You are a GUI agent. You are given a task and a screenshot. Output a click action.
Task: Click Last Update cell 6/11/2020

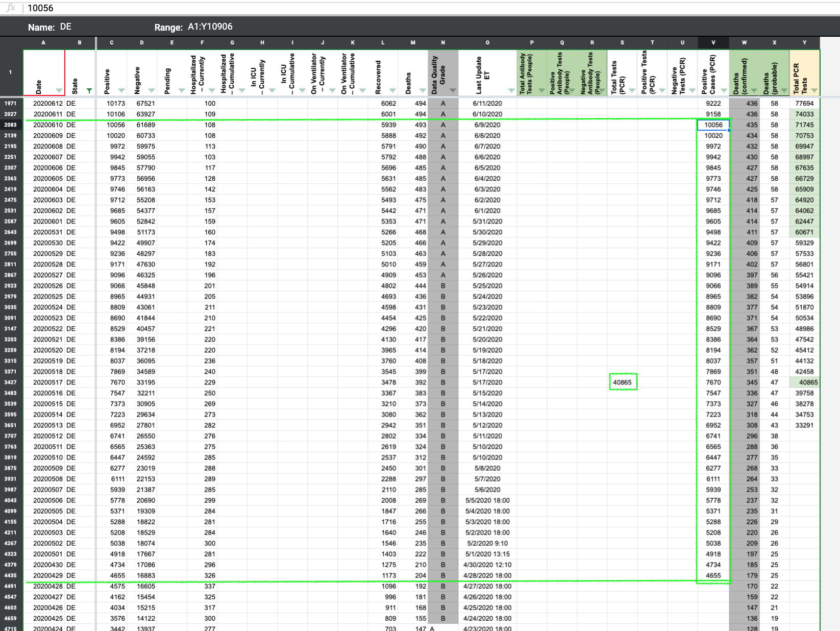click(x=487, y=103)
